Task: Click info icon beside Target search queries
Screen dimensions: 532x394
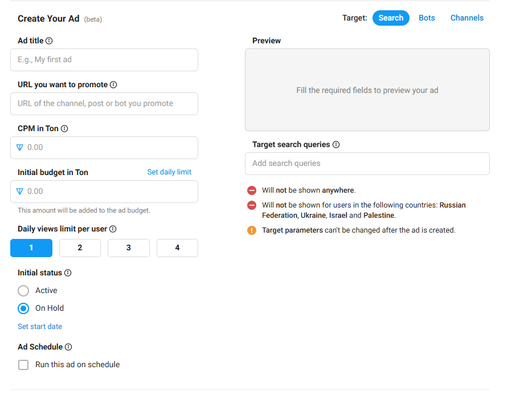Action: tap(336, 145)
